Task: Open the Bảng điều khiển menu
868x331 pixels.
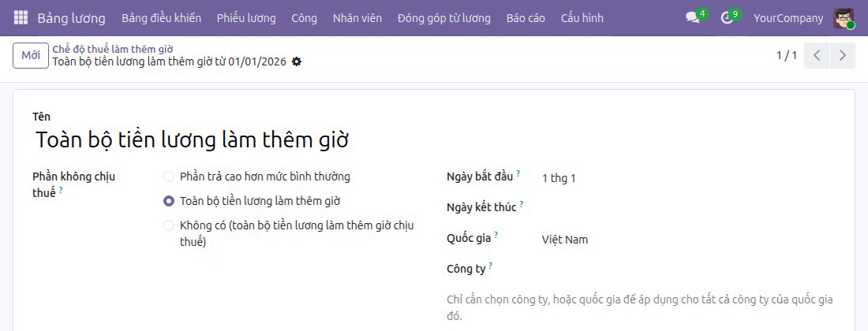Action: click(x=162, y=18)
